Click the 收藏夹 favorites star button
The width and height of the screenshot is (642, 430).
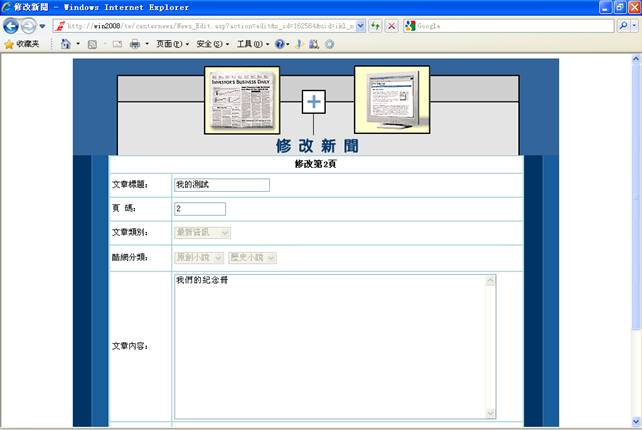22,44
